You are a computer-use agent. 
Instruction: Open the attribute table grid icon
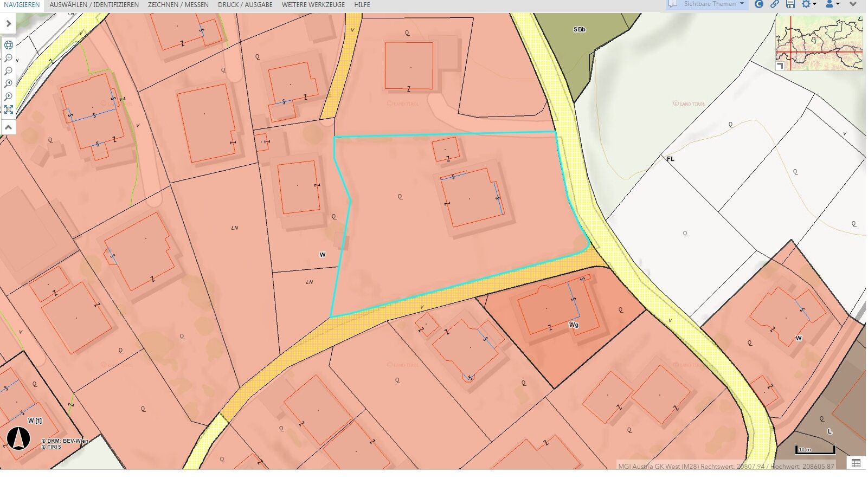click(856, 463)
